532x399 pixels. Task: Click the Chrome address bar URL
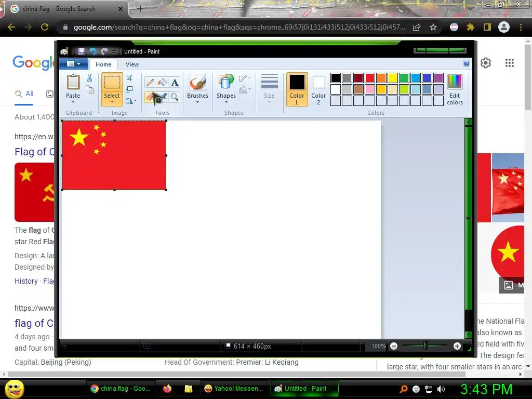pos(239,27)
